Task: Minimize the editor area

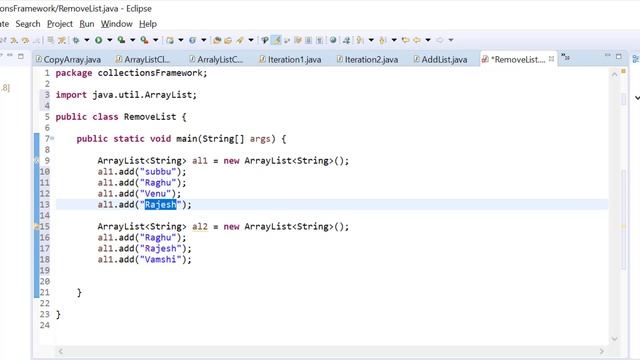Action: click(607, 55)
